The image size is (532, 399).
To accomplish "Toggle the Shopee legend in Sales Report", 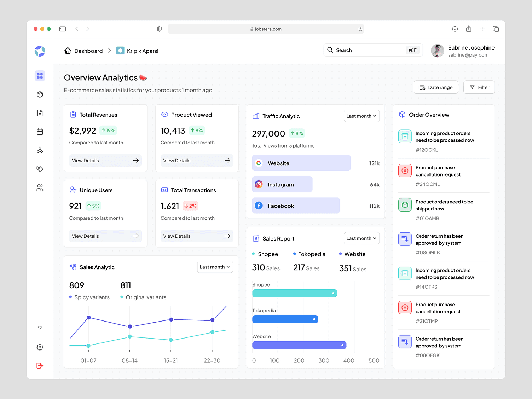I will 265,254.
